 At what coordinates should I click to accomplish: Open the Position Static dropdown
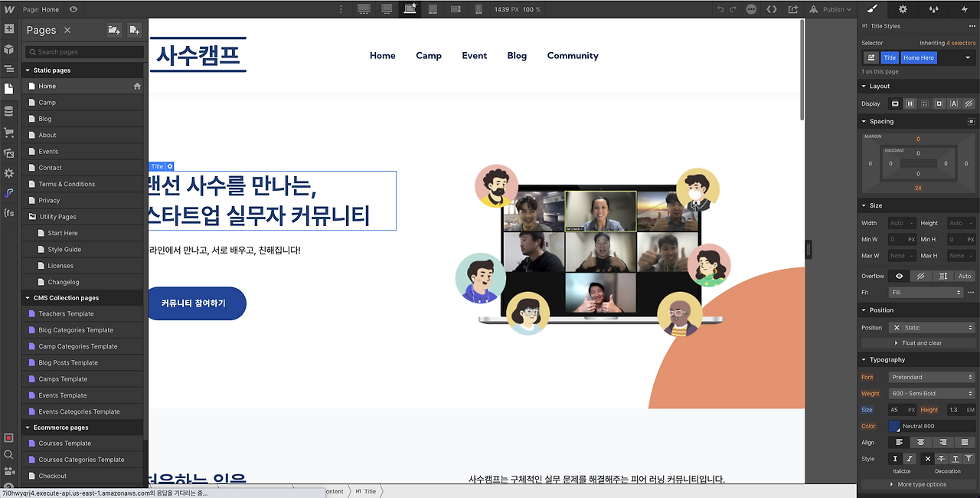932,327
